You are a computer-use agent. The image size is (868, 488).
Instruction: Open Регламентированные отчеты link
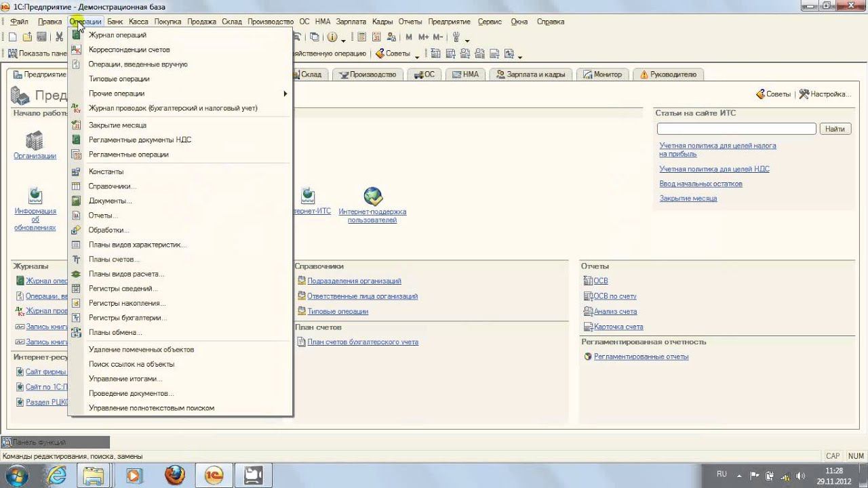point(641,357)
